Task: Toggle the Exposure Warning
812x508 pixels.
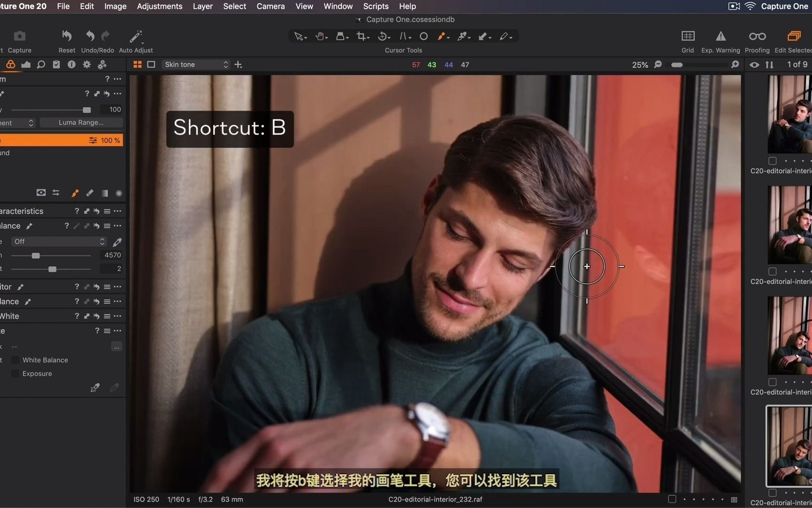Action: click(x=721, y=41)
